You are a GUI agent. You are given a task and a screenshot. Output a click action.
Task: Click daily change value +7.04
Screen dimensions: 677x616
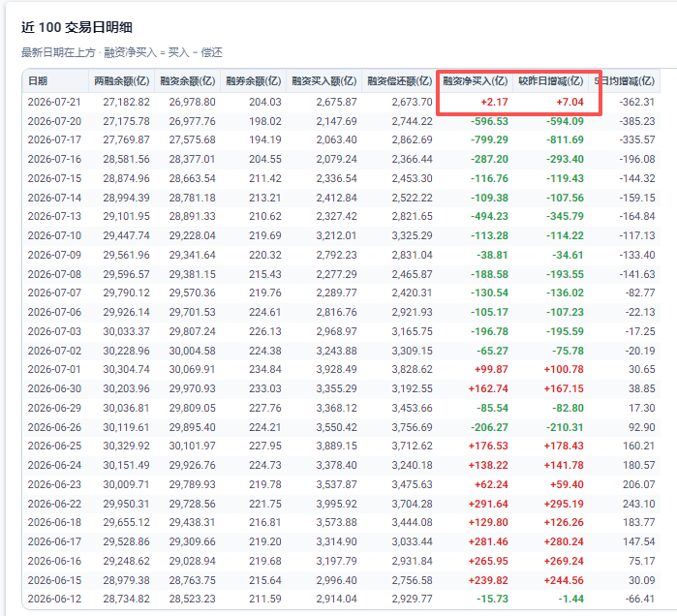[x=569, y=103]
